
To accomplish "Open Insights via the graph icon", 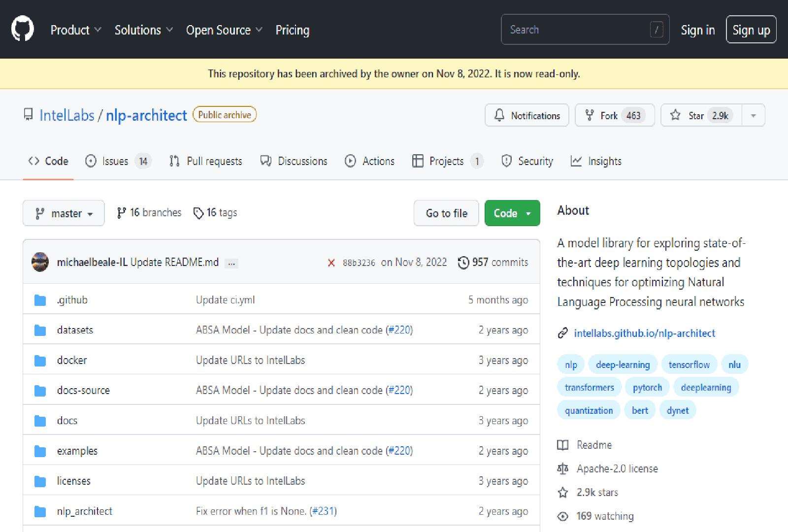I will [575, 161].
